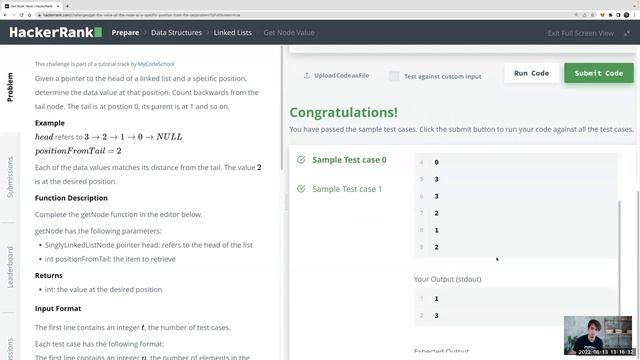
Task: Click the Function Description heading
Action: coord(71,198)
